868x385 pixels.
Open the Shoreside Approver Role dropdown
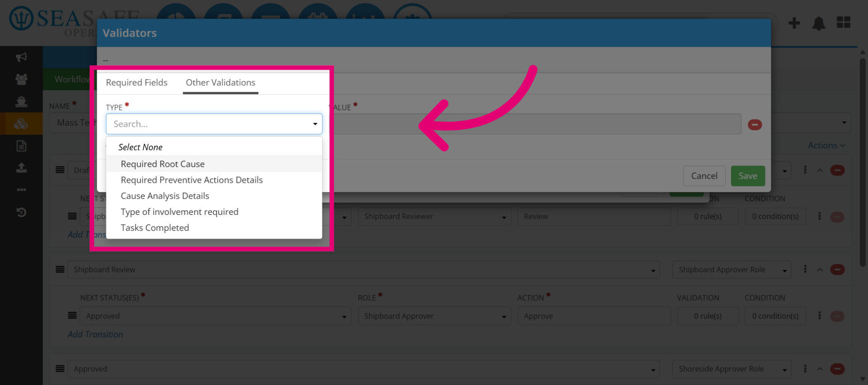[x=732, y=369]
